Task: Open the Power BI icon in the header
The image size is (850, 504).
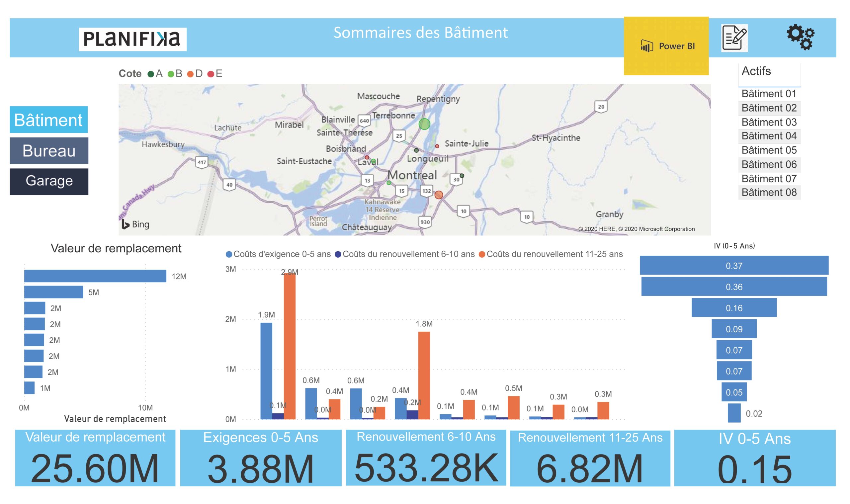Action: pos(666,46)
